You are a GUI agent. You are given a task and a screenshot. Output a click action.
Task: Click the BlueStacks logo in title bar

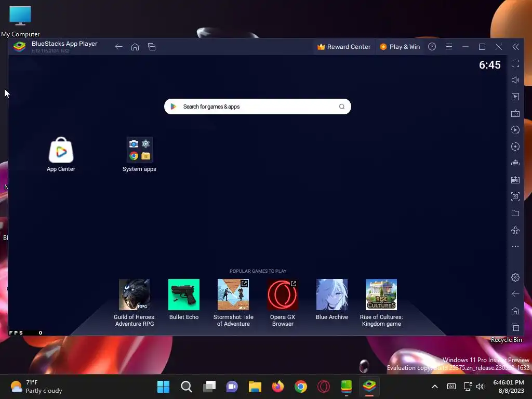pos(19,46)
